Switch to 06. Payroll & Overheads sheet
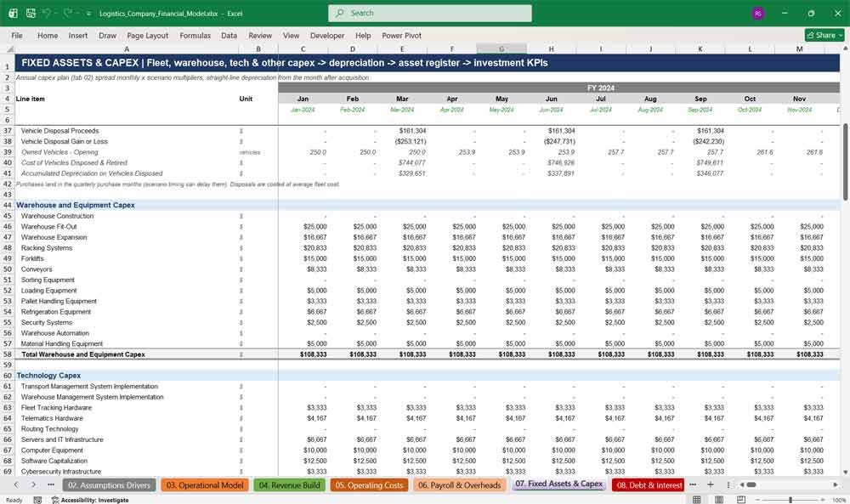 point(460,485)
